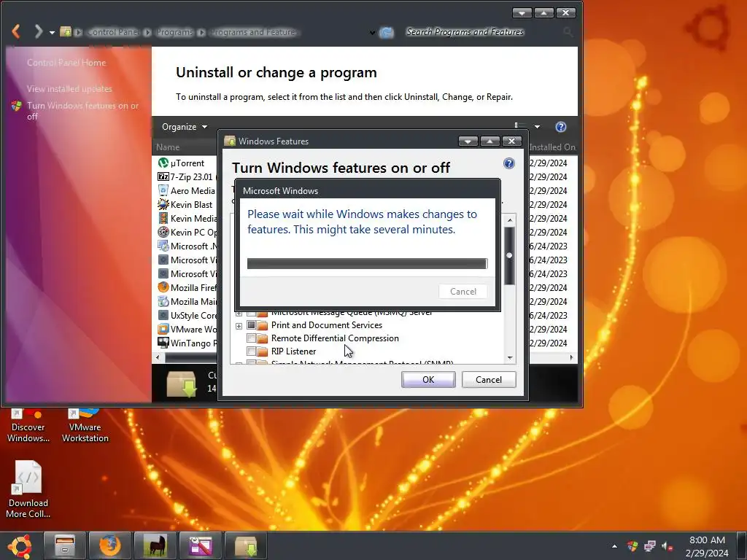Image resolution: width=747 pixels, height=560 pixels.
Task: Open help in Windows Features dialog
Action: click(x=508, y=163)
